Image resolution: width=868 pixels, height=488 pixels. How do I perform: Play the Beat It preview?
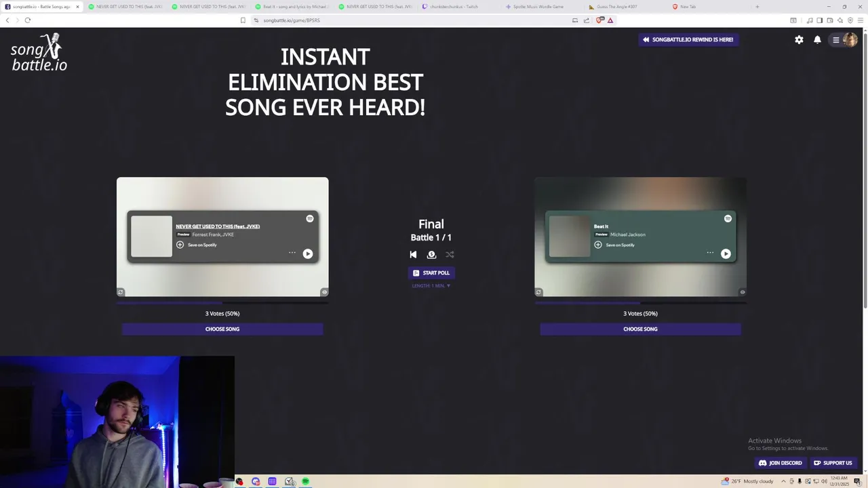pos(726,253)
